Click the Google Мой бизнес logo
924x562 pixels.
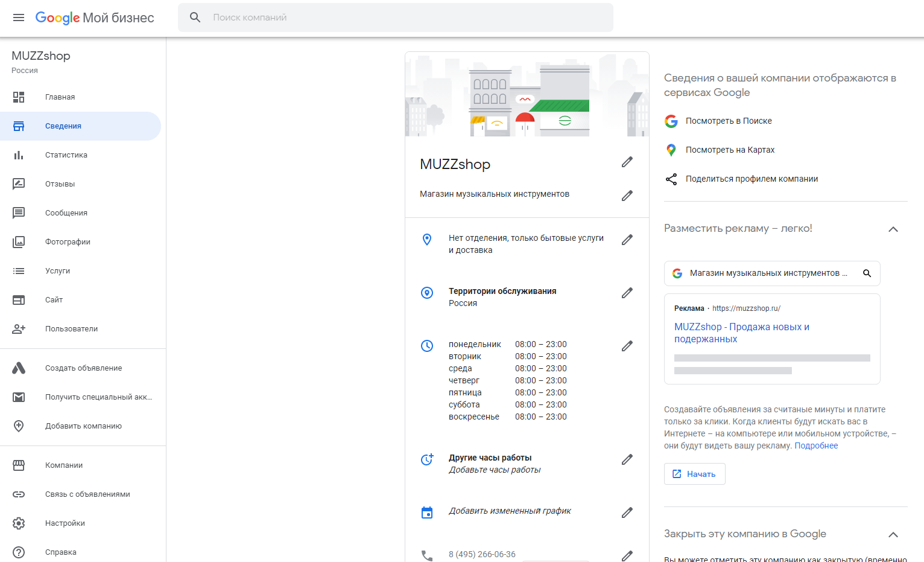click(x=95, y=18)
